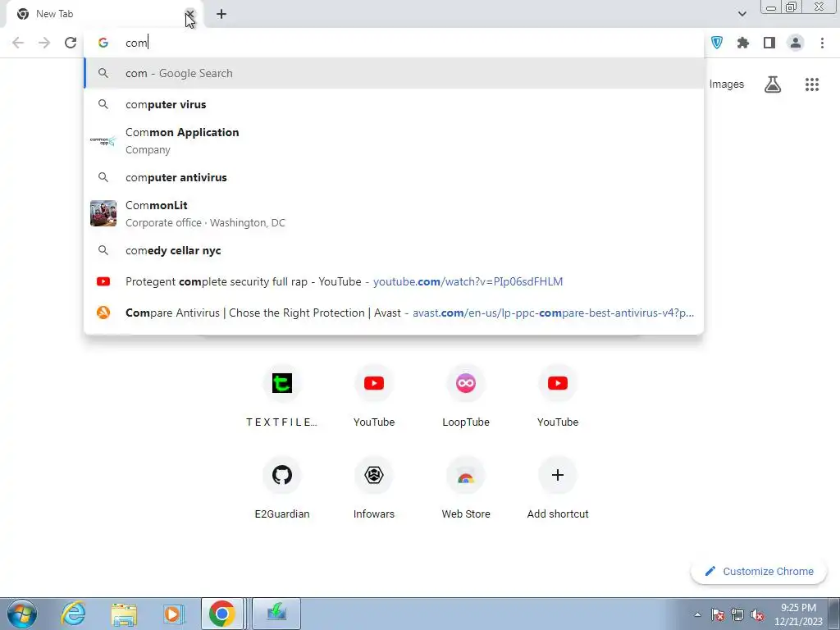Choose the 'computer virus' suggestion
The image size is (840, 630).
[394, 104]
